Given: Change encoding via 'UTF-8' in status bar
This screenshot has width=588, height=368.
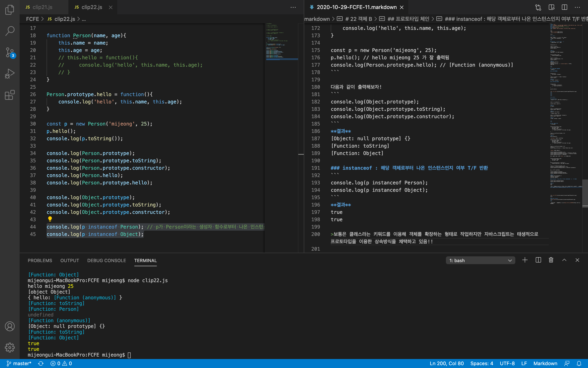Looking at the screenshot, I should tap(507, 363).
